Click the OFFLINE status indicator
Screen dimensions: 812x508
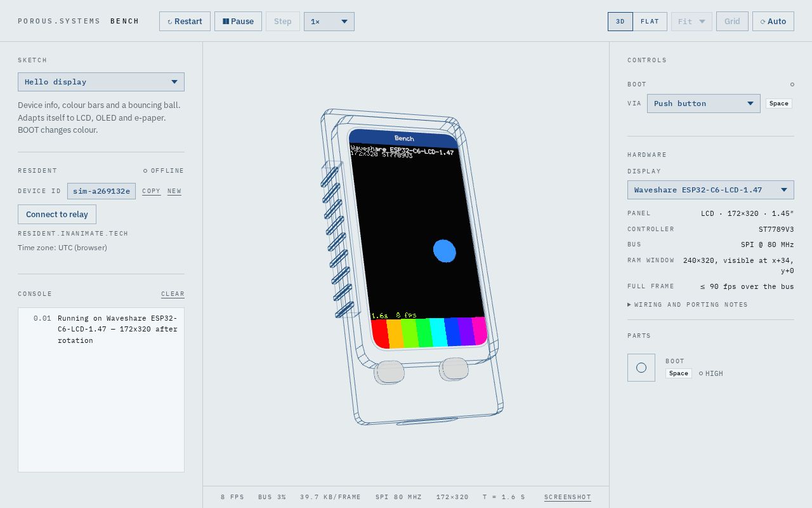(x=164, y=171)
